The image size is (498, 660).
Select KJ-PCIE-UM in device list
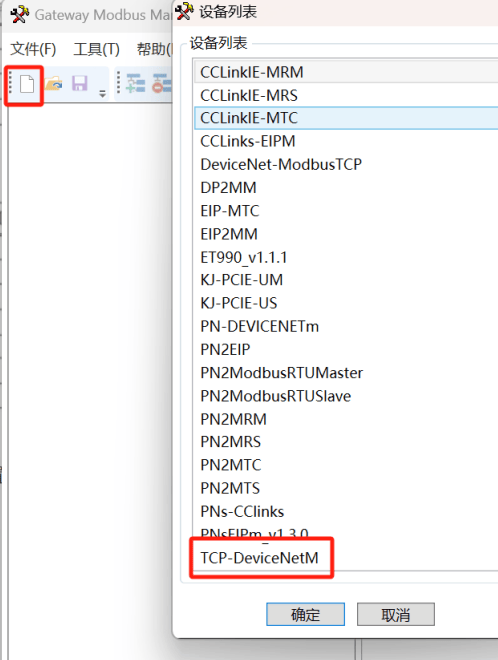[x=346, y=280]
